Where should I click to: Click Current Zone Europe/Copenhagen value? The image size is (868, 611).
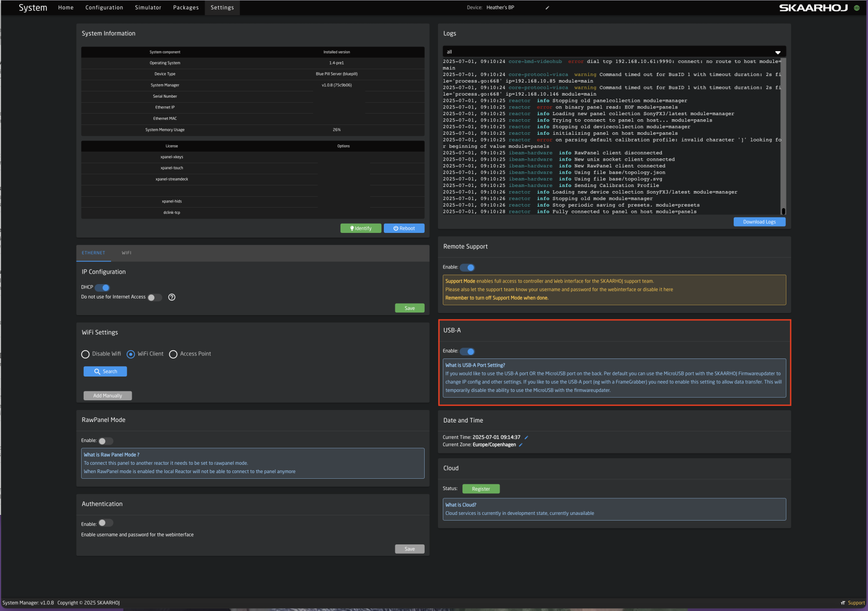(x=494, y=445)
